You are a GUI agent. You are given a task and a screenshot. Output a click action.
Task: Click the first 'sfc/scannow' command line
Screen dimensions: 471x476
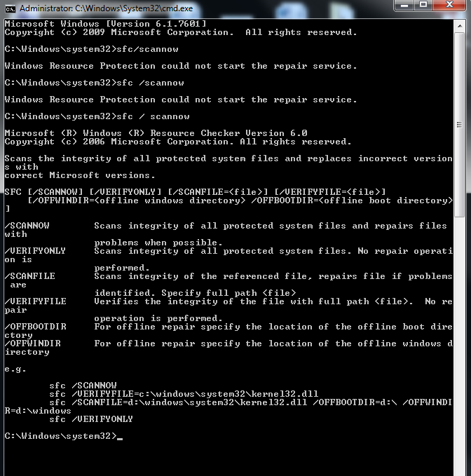click(x=92, y=49)
